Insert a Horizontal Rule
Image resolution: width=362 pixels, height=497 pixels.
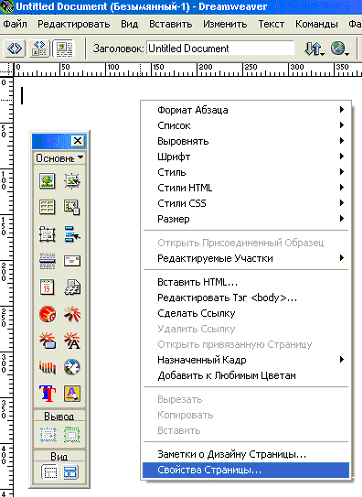pyautogui.click(x=47, y=261)
